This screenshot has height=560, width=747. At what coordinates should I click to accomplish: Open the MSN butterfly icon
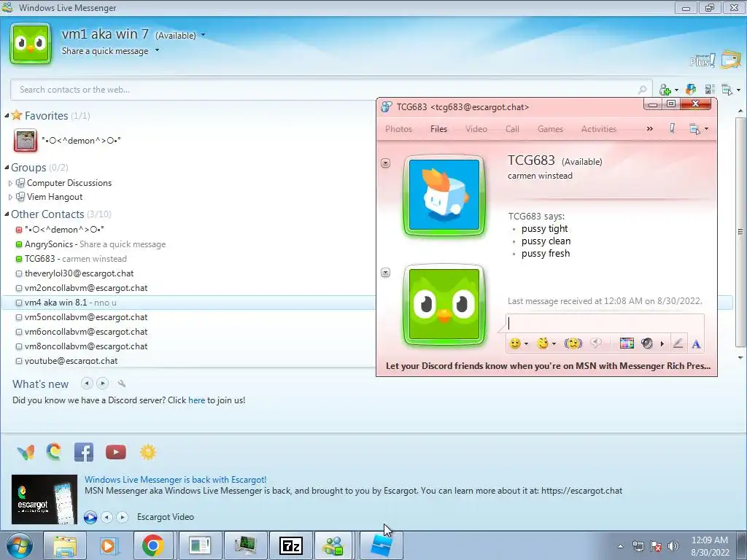26,452
